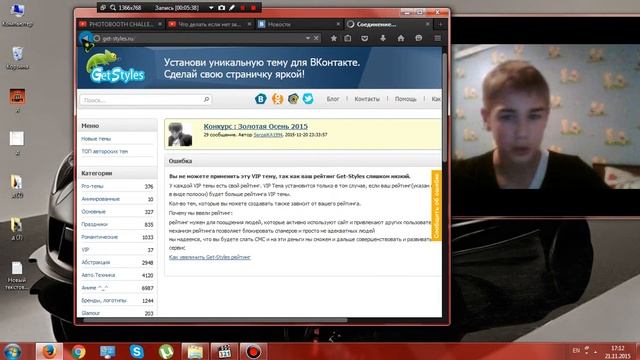640x360 pixels.
Task: Open the Odnoklassniki social icon
Action: (x=277, y=99)
